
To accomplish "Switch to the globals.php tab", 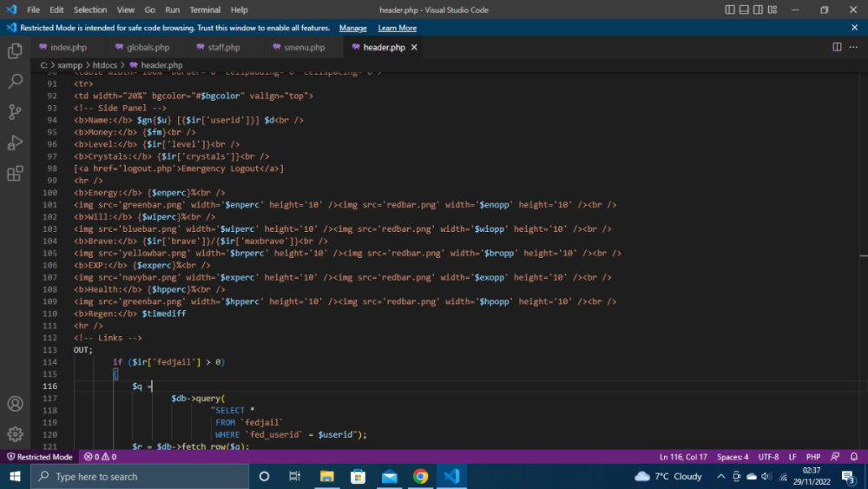I will [x=148, y=47].
